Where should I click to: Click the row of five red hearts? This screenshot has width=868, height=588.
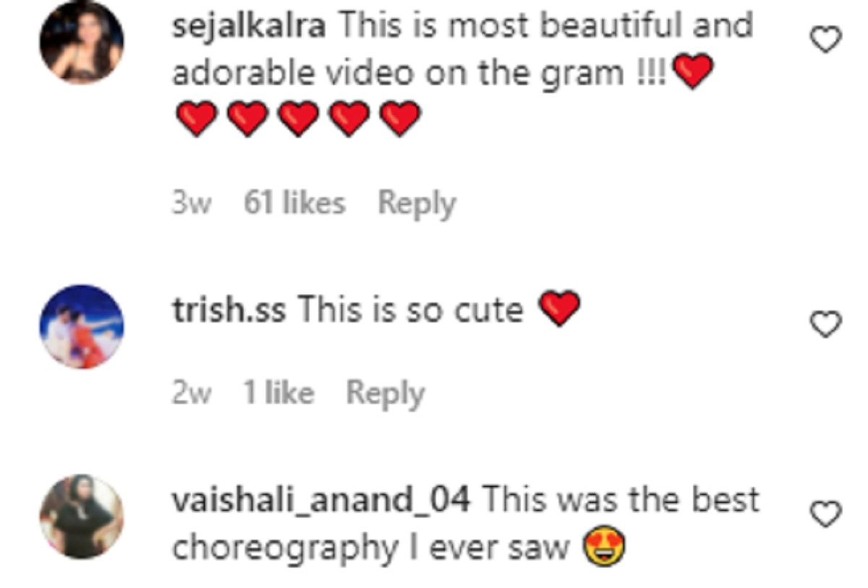(297, 118)
